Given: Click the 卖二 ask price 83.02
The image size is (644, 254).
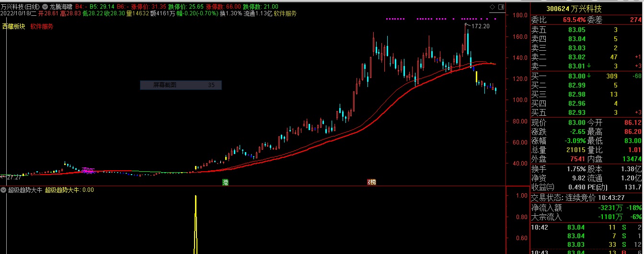Looking at the screenshot, I should 576,57.
